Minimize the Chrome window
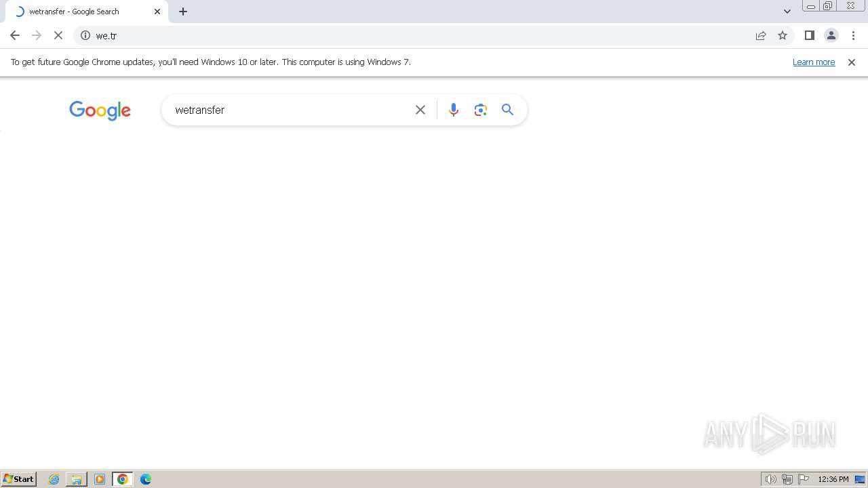This screenshot has height=488, width=868. tap(810, 6)
